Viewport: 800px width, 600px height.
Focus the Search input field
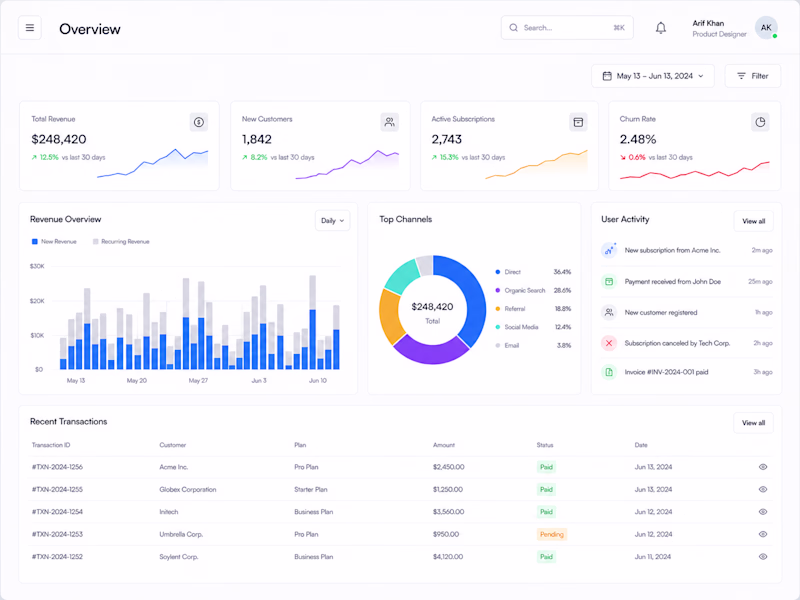tap(567, 28)
